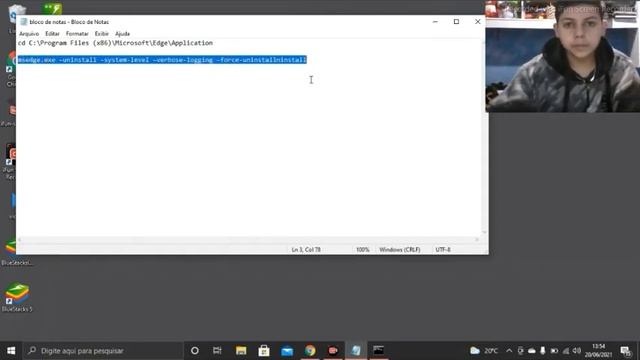The width and height of the screenshot is (640, 360).
Task: Open the Windows Start menu
Action: (11, 351)
